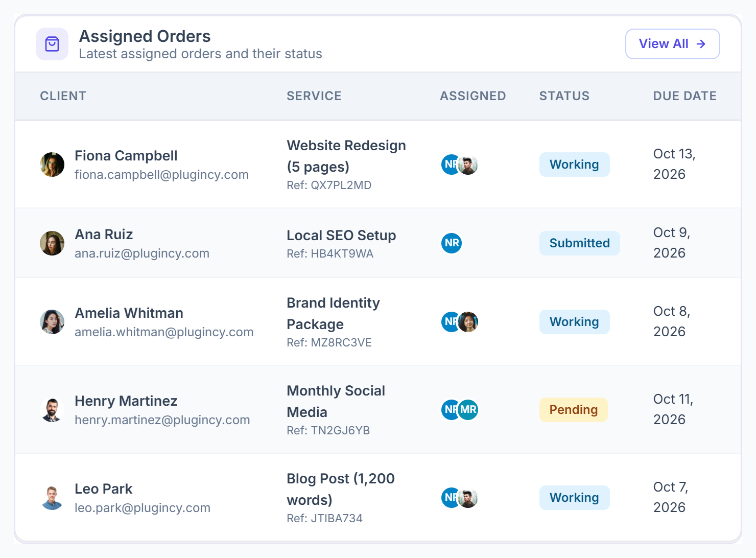This screenshot has width=756, height=558.
Task: Click the assignee photo in Amelia Whitman row
Action: point(468,322)
